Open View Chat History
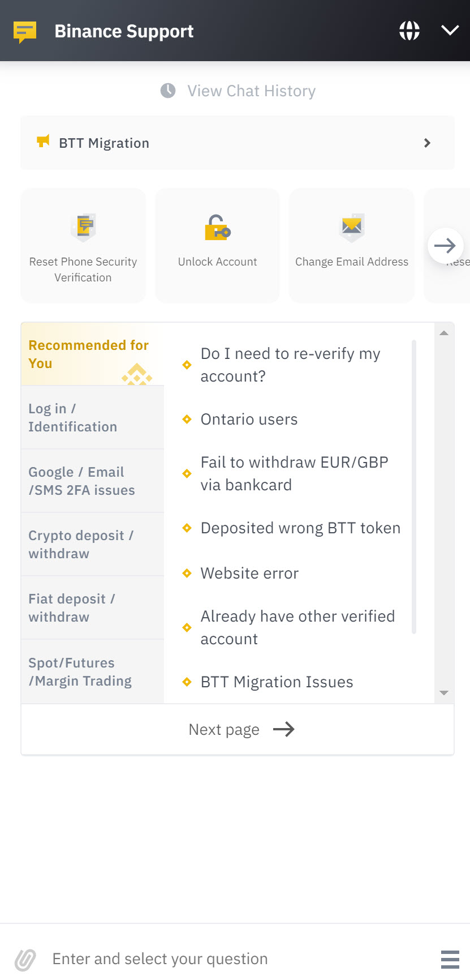The width and height of the screenshot is (470, 980). point(252,91)
